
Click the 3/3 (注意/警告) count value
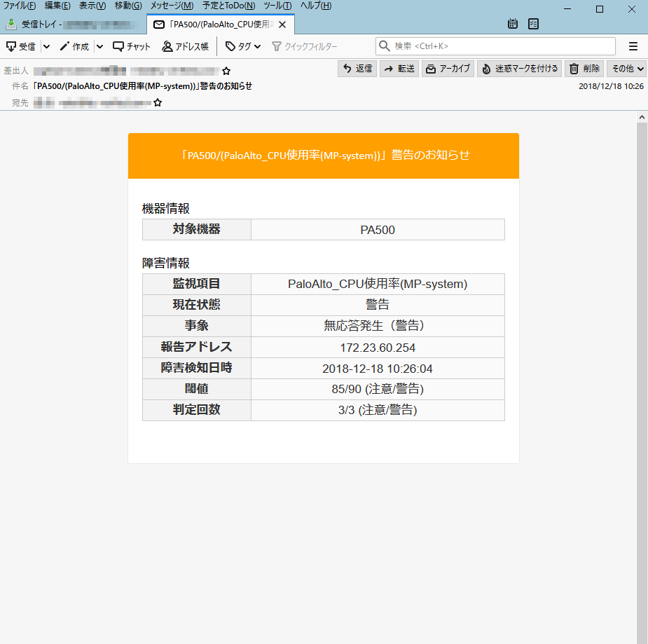pyautogui.click(x=378, y=410)
